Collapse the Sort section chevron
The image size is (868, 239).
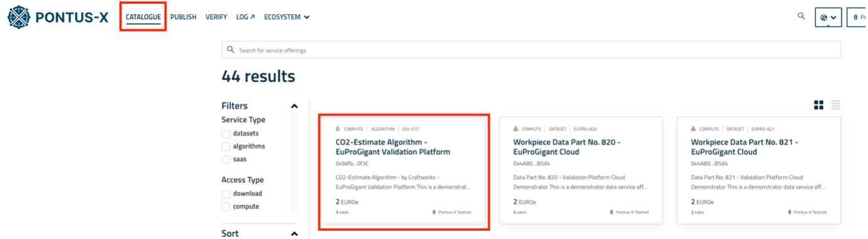294,233
